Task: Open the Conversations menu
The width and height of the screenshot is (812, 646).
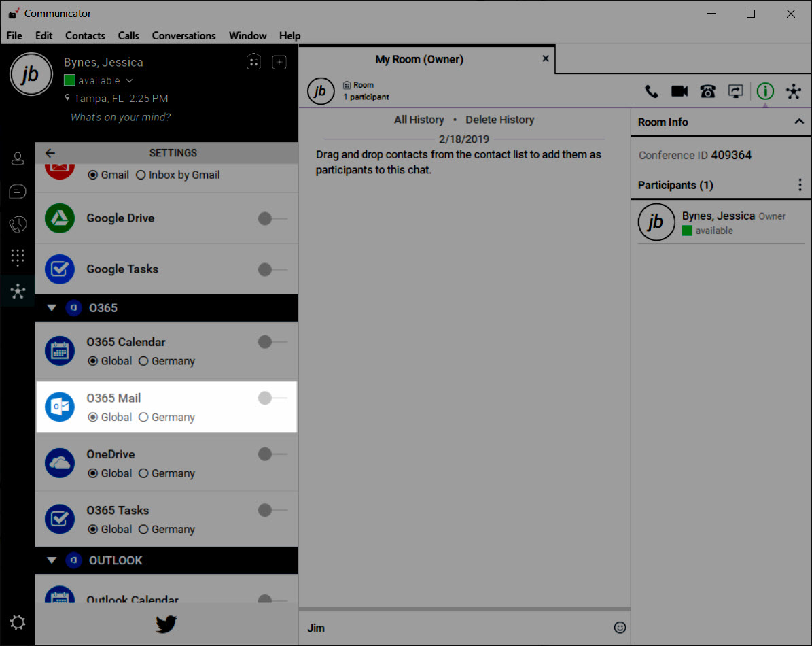Action: click(184, 36)
